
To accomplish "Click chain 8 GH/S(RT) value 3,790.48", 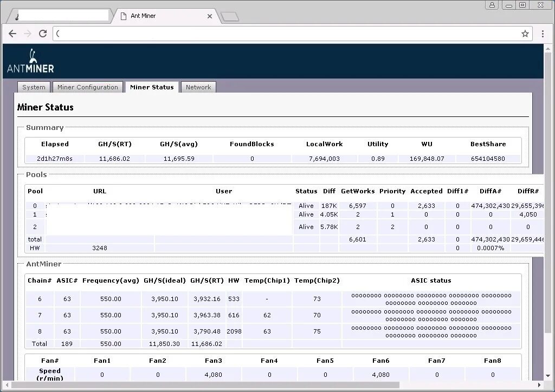I will tap(206, 331).
